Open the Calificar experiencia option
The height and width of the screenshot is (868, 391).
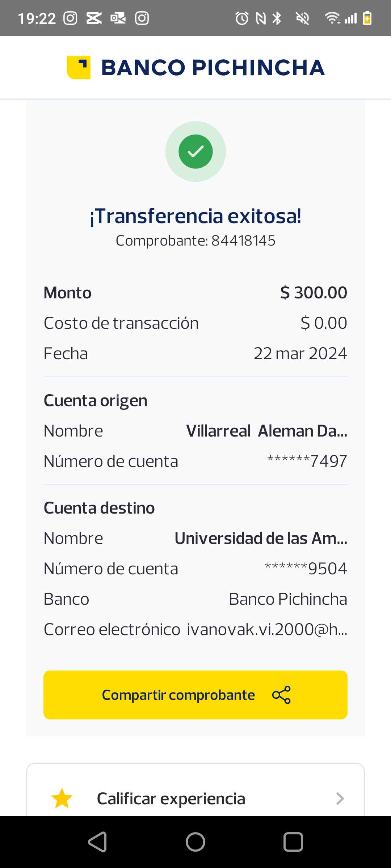click(x=171, y=798)
